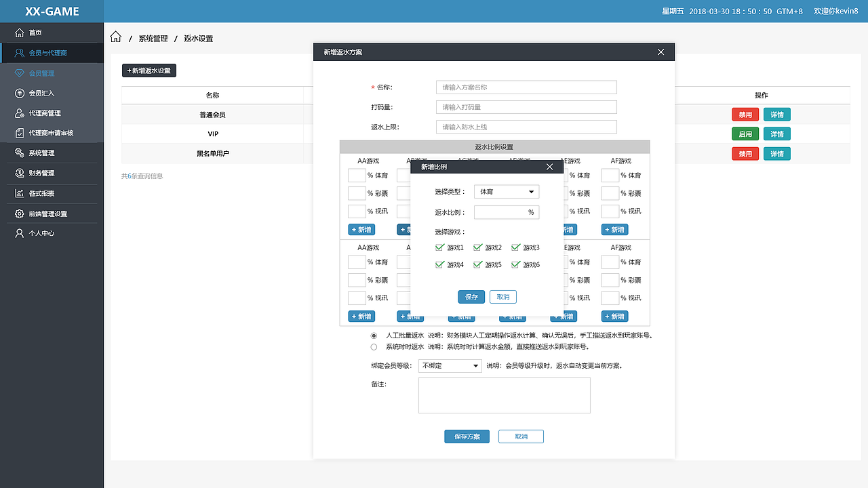Click 启用 in the VIP row

tap(745, 134)
